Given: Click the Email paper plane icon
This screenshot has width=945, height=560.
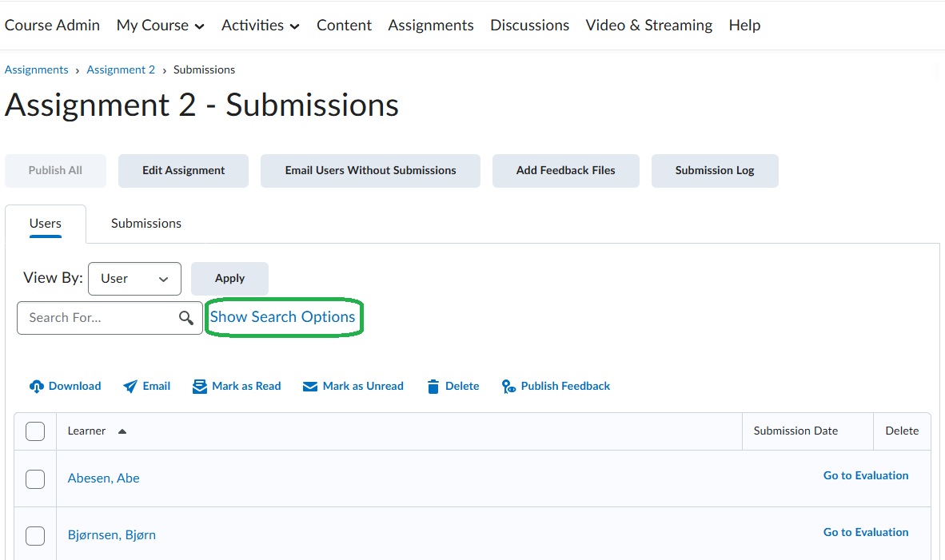Looking at the screenshot, I should click(130, 387).
